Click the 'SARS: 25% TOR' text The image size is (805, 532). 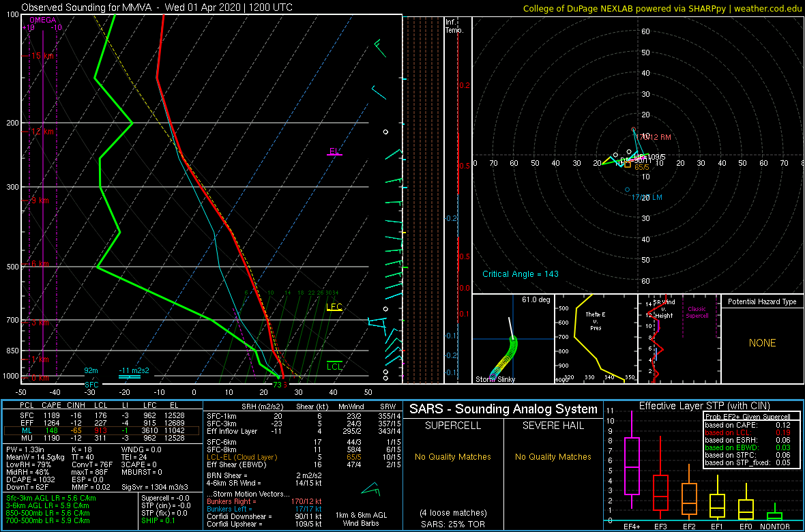click(x=452, y=523)
